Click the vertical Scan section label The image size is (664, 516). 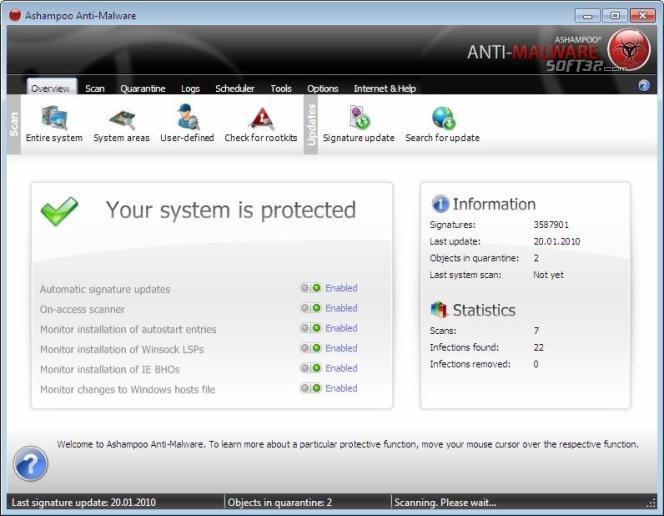(14, 124)
